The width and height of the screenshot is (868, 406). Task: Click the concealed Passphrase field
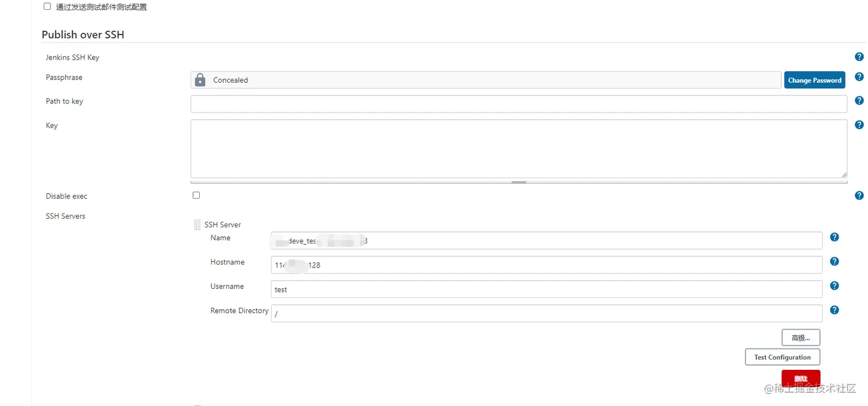tap(486, 80)
